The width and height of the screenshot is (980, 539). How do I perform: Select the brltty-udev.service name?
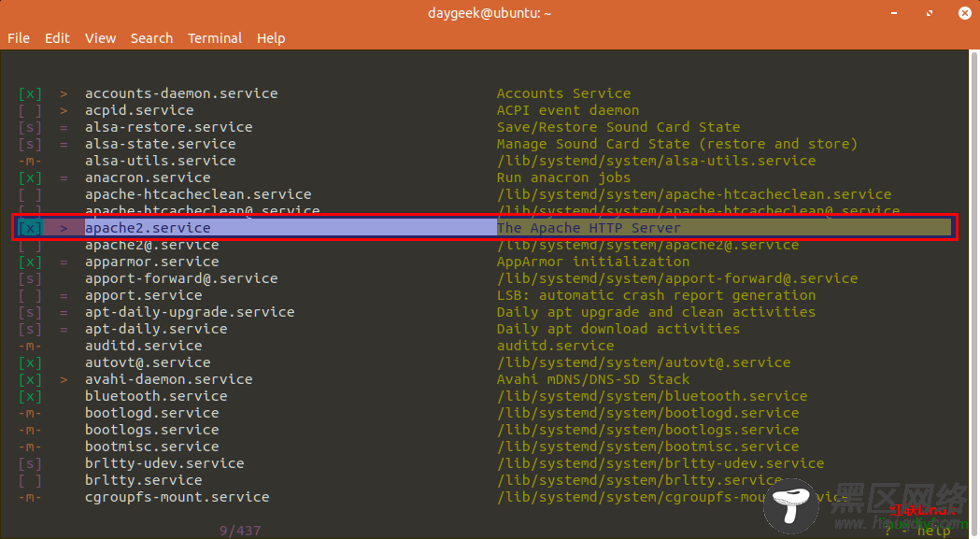coord(164,464)
